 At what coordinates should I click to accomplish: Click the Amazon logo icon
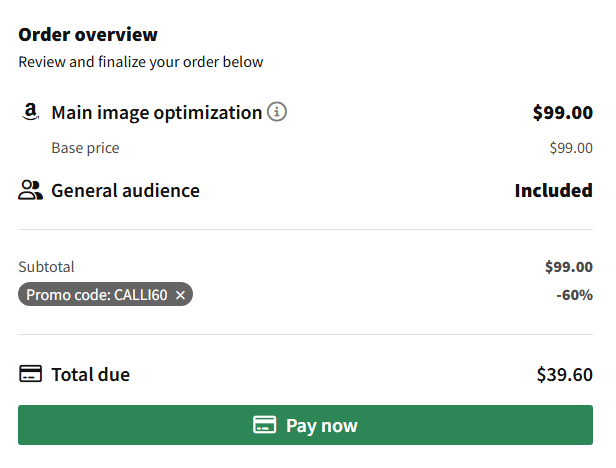point(30,112)
